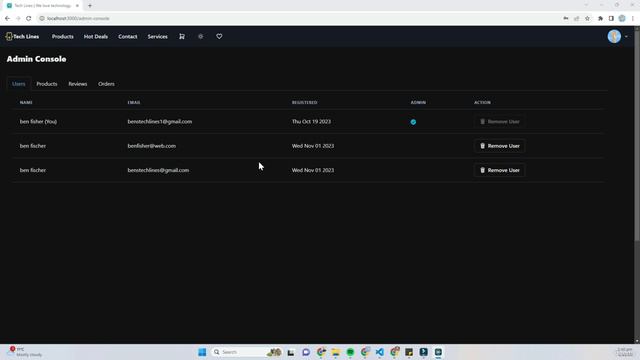
Task: Open File Explorer from the taskbar
Action: pyautogui.click(x=336, y=352)
